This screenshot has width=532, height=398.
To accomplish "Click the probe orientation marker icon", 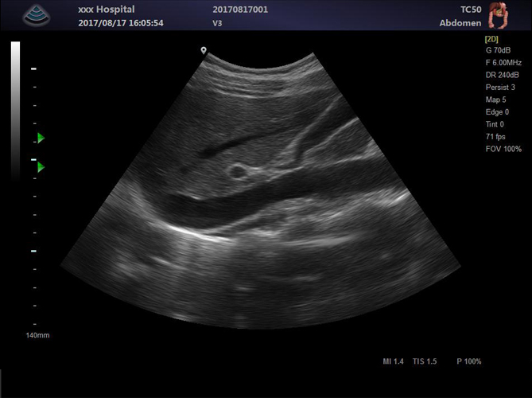I will (x=204, y=51).
